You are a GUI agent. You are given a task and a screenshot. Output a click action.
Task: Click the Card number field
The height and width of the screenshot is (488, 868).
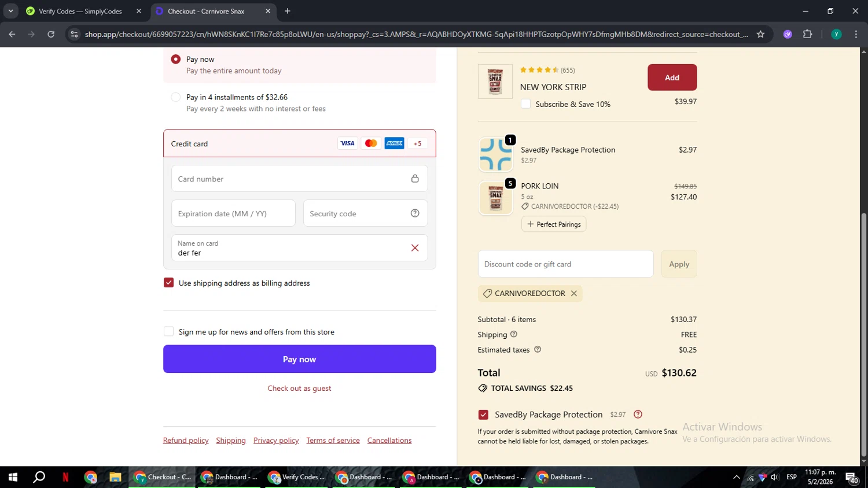pos(299,179)
